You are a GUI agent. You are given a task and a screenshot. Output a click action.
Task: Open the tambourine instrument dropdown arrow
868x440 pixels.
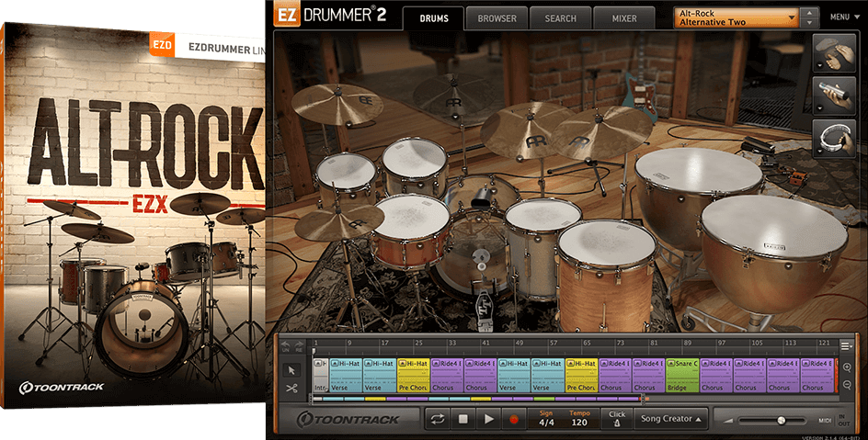(x=818, y=151)
